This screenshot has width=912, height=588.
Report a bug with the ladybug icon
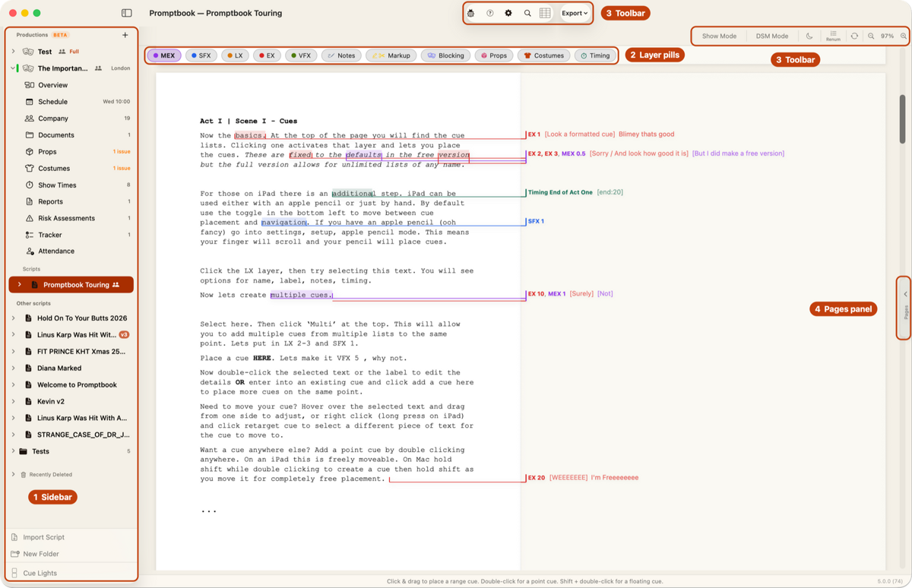471,13
